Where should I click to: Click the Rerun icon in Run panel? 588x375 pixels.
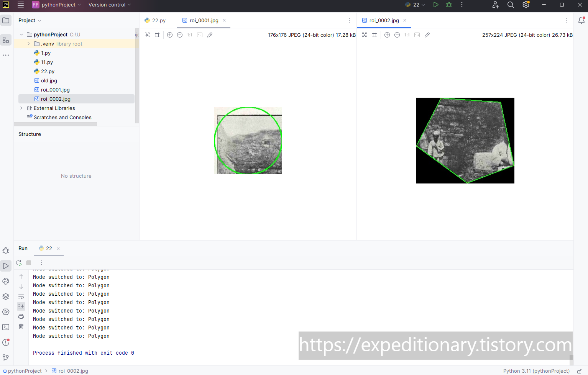tap(19, 263)
